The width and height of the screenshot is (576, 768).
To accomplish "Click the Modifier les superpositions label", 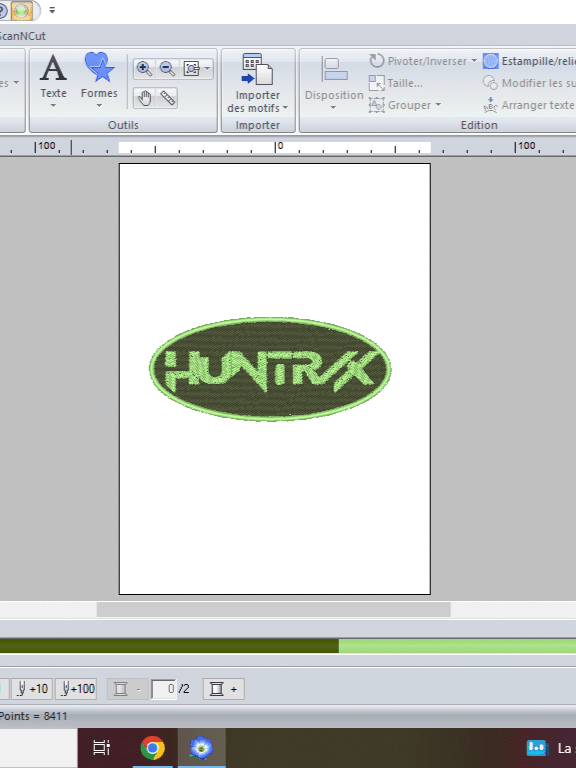I will pyautogui.click(x=539, y=83).
